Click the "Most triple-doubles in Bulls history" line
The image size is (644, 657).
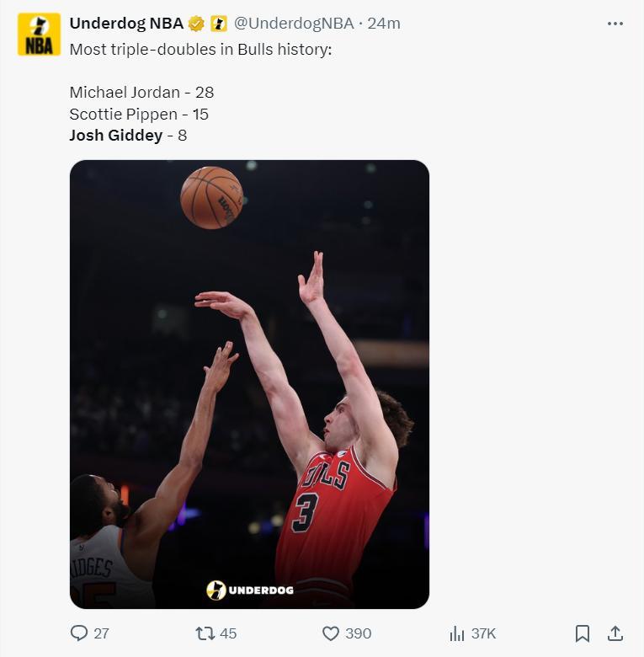pos(200,49)
